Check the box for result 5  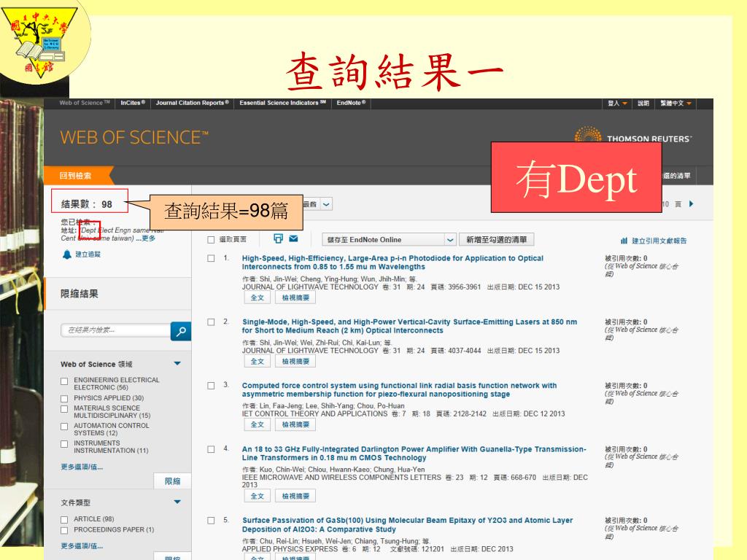pos(211,521)
